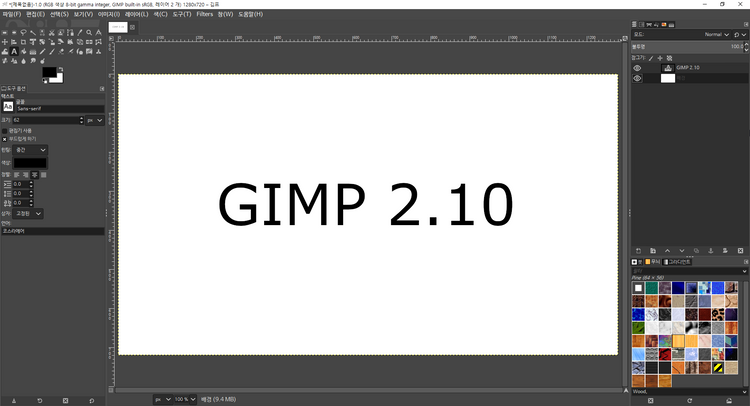This screenshot has width=750, height=406.
Task: Open the 레이어(L) menu
Action: click(x=136, y=14)
